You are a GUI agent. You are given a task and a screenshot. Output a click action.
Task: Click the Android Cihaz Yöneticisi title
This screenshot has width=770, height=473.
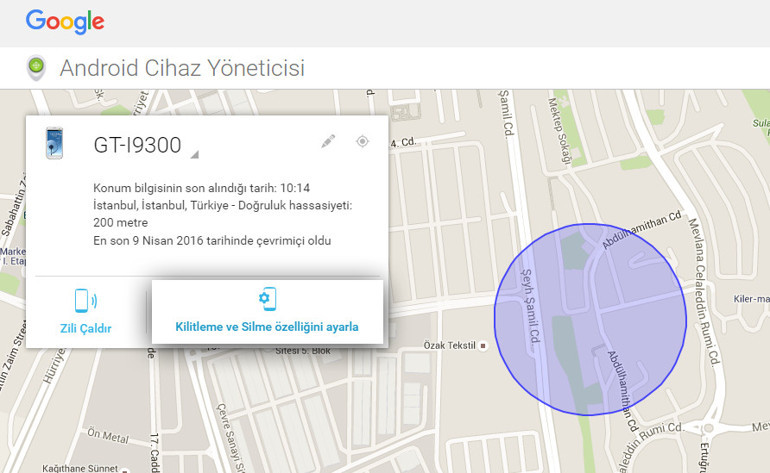coord(182,68)
